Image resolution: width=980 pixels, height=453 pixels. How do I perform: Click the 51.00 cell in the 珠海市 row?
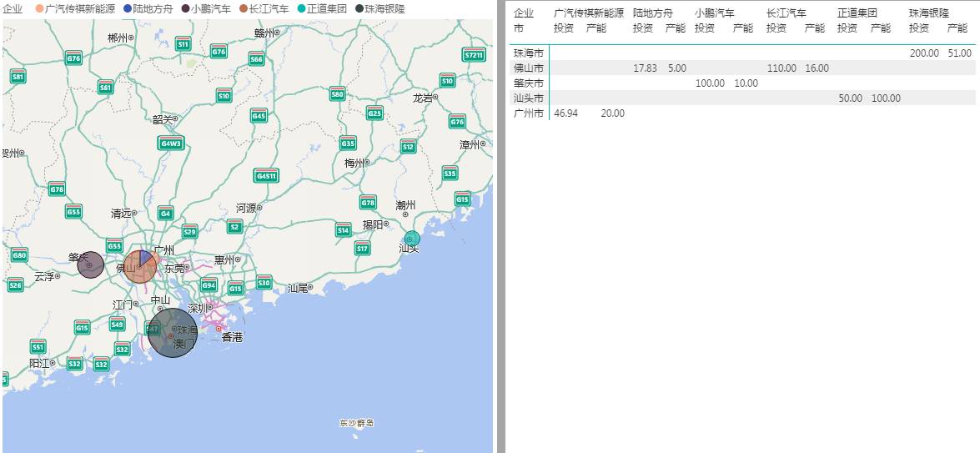pos(959,53)
